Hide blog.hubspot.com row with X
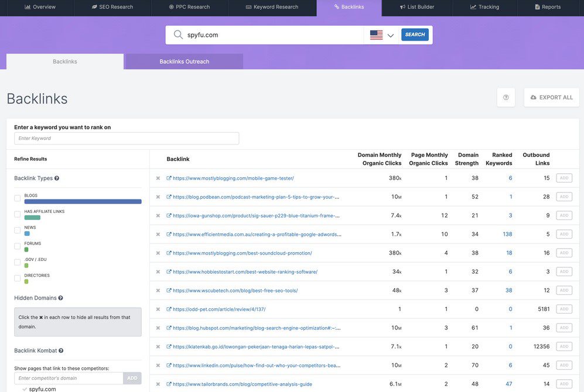The width and height of the screenshot is (584, 392). tap(158, 328)
